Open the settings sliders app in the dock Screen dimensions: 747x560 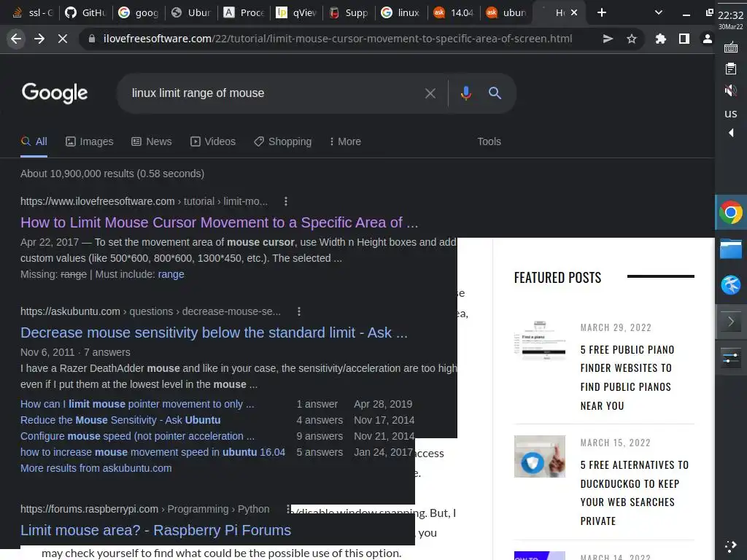coord(731,359)
